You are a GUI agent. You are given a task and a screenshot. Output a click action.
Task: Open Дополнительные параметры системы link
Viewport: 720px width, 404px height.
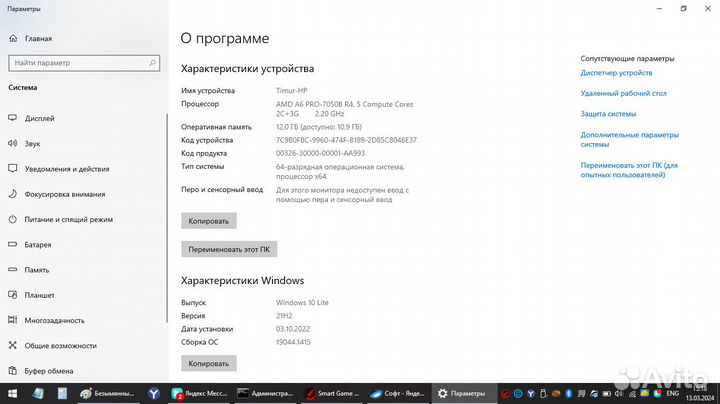(629, 140)
